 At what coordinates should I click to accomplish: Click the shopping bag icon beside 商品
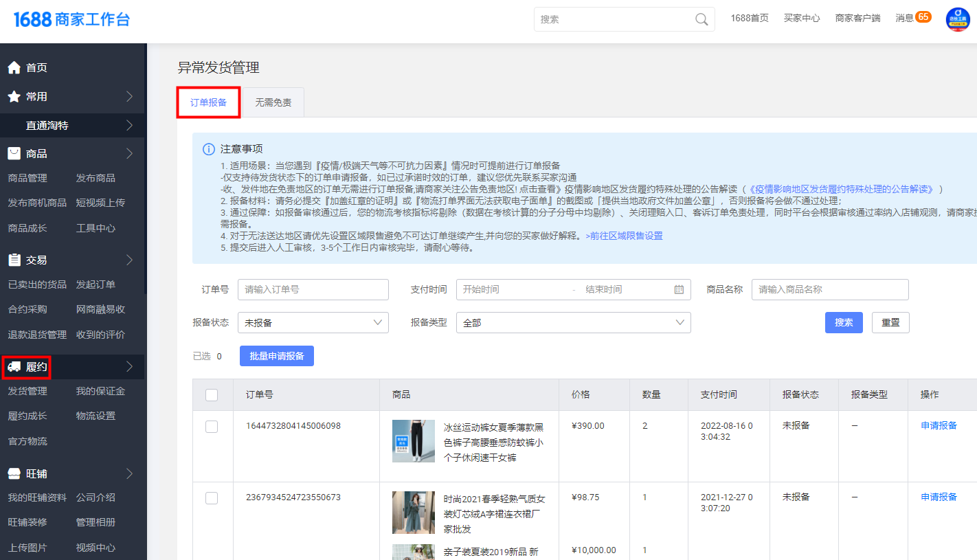coord(14,153)
